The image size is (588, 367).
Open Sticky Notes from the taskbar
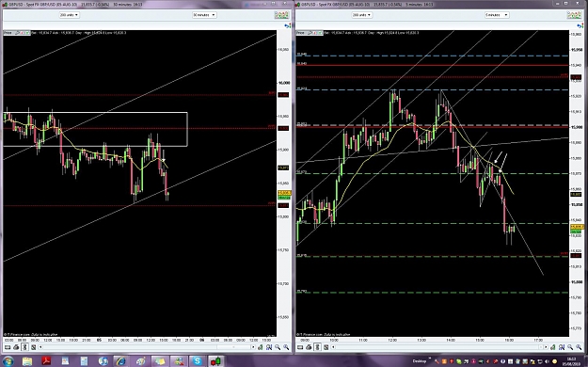160,361
